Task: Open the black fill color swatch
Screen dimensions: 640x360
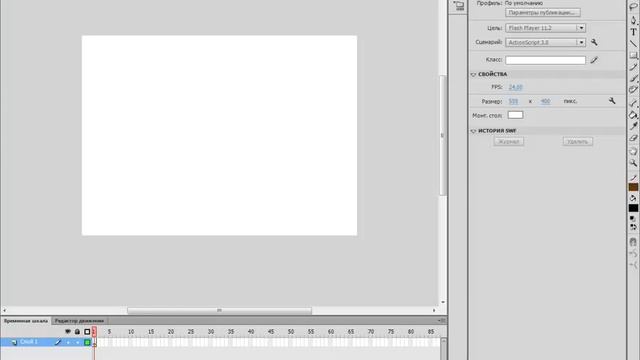Action: (633, 208)
